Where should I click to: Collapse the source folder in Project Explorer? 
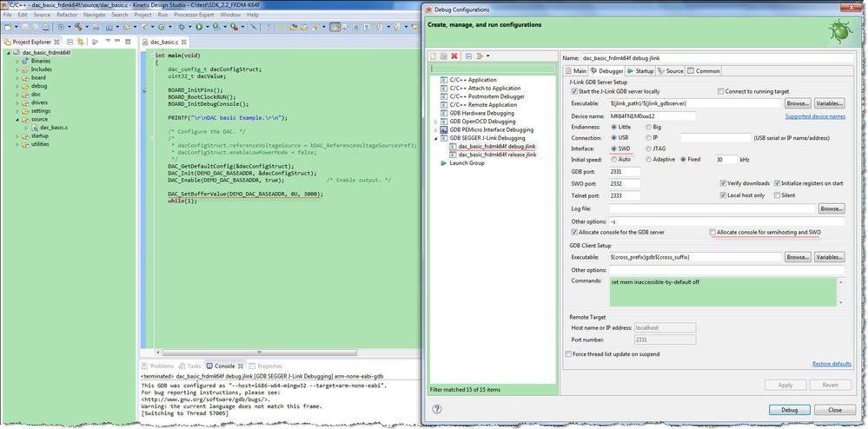click(17, 119)
